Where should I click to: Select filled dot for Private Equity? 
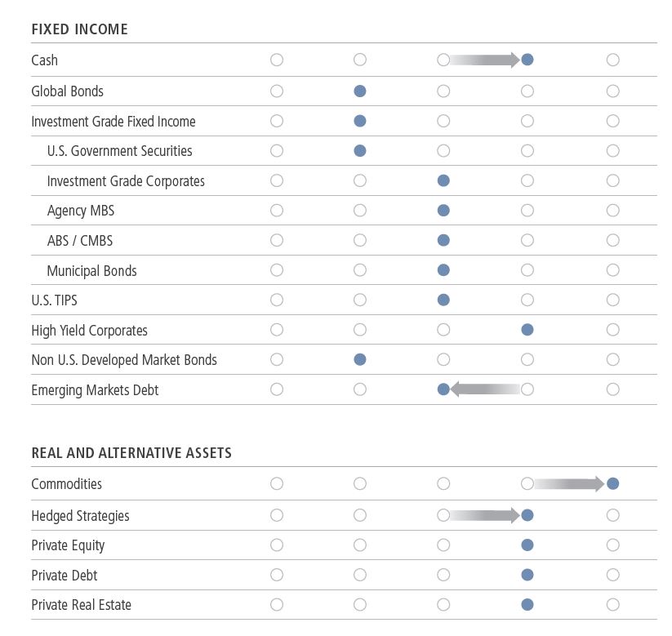tap(527, 545)
